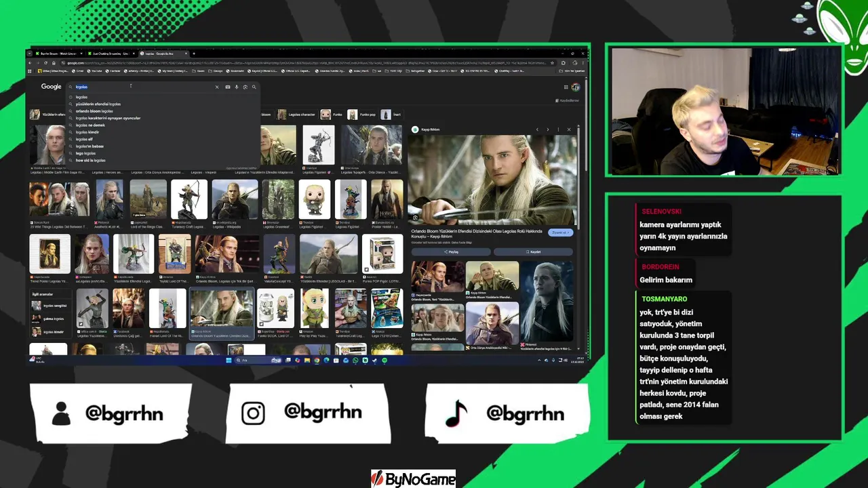Open the browser home page
The height and width of the screenshot is (488, 868).
coord(54,63)
